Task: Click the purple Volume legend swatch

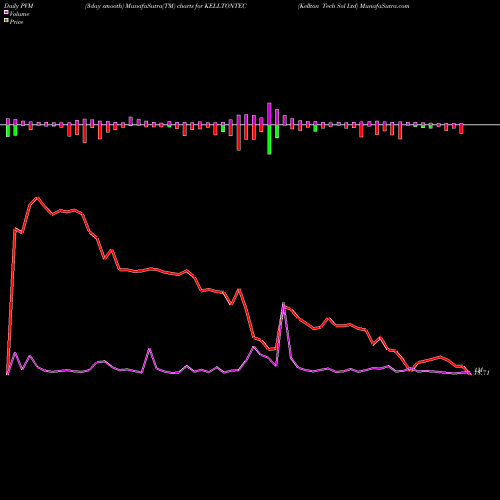Action: [6, 12]
